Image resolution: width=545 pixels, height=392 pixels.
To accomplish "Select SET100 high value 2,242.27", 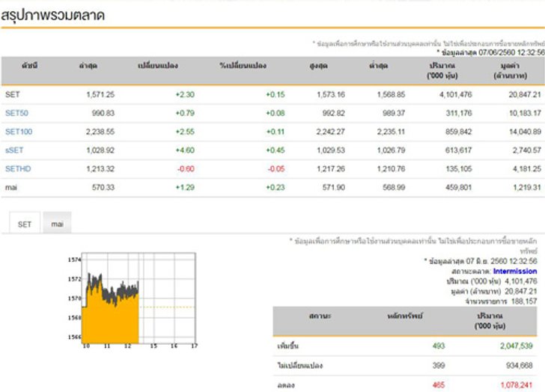I will coord(331,132).
